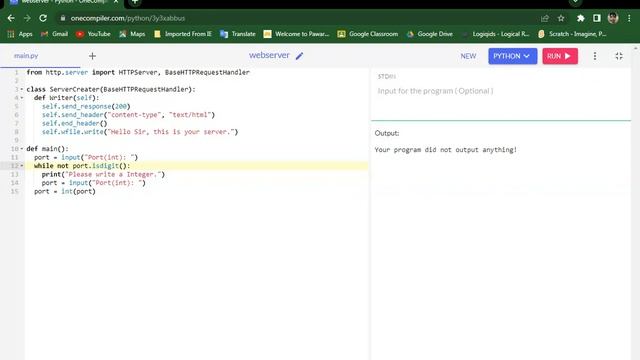This screenshot has height=360, width=640.
Task: Click the code line 'port = int(port)'
Action: tap(65, 191)
